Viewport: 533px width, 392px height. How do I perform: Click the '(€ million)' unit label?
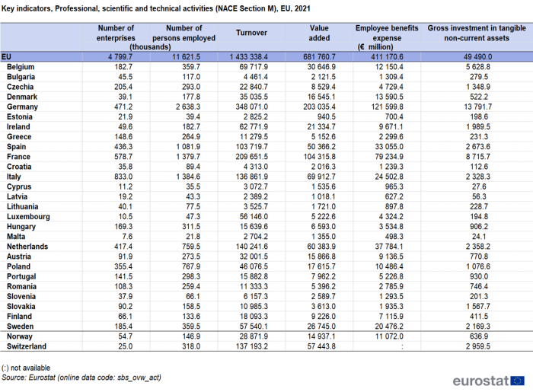(x=375, y=47)
